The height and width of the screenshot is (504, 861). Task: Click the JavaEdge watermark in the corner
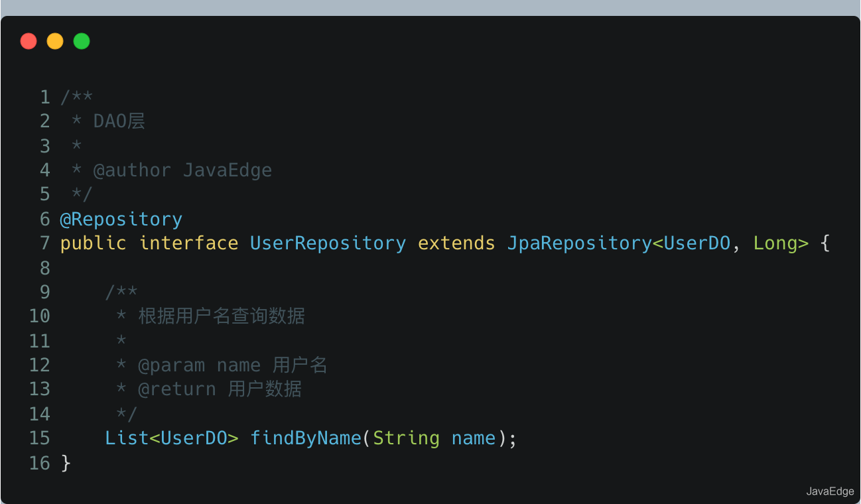(x=830, y=491)
